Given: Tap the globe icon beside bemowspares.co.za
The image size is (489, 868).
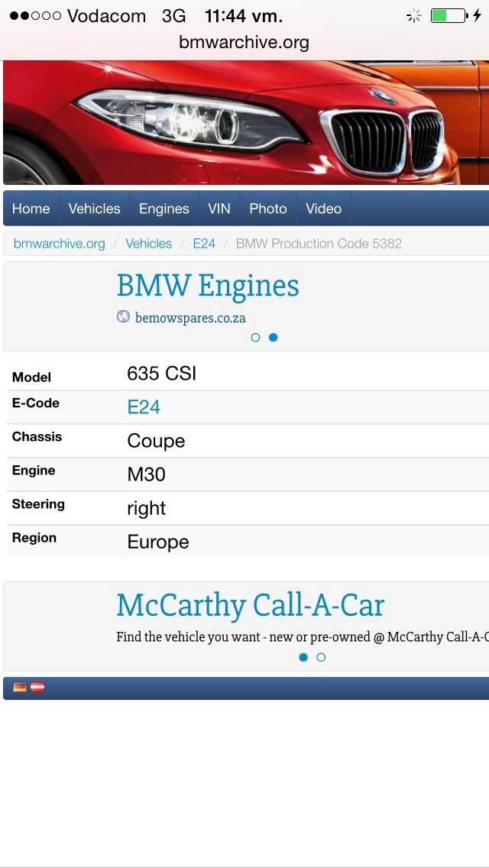Looking at the screenshot, I should point(123,316).
